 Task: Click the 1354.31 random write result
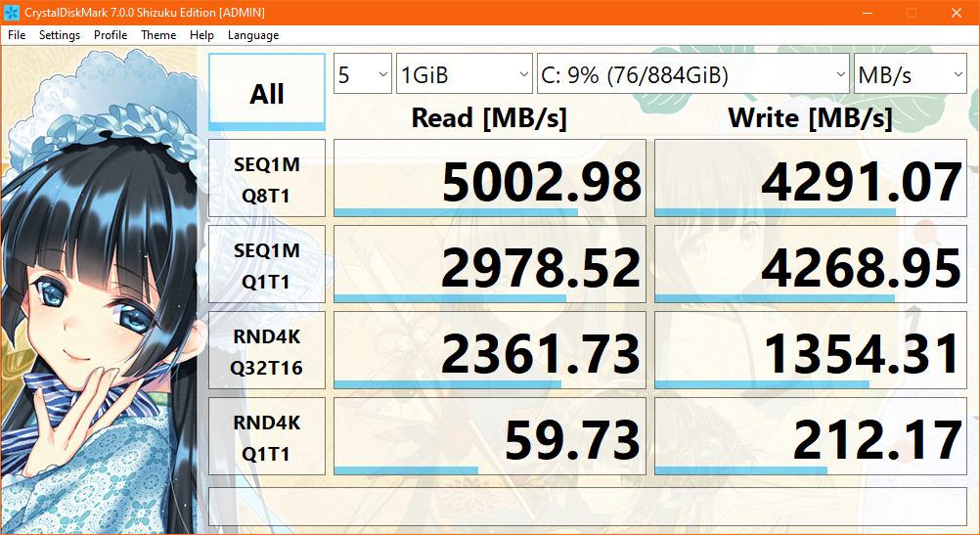[x=811, y=350]
